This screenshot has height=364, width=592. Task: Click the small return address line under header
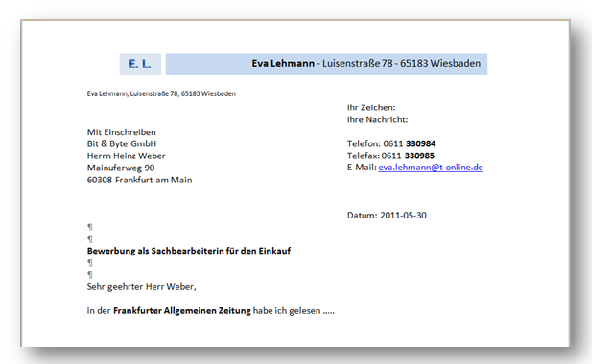point(161,94)
